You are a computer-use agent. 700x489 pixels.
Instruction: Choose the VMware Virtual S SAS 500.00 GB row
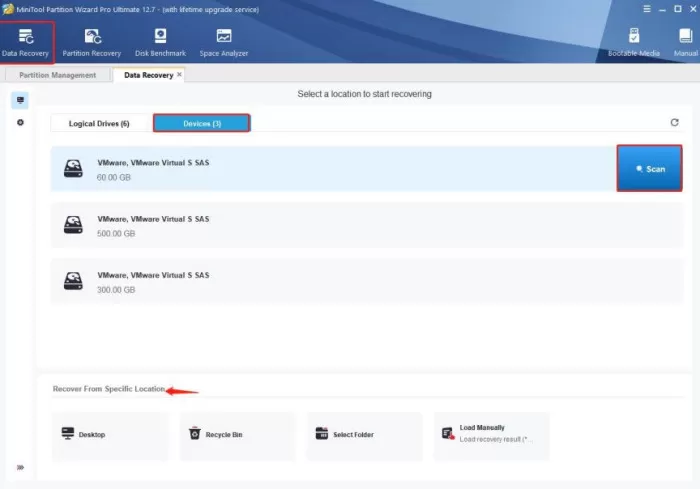(367, 226)
